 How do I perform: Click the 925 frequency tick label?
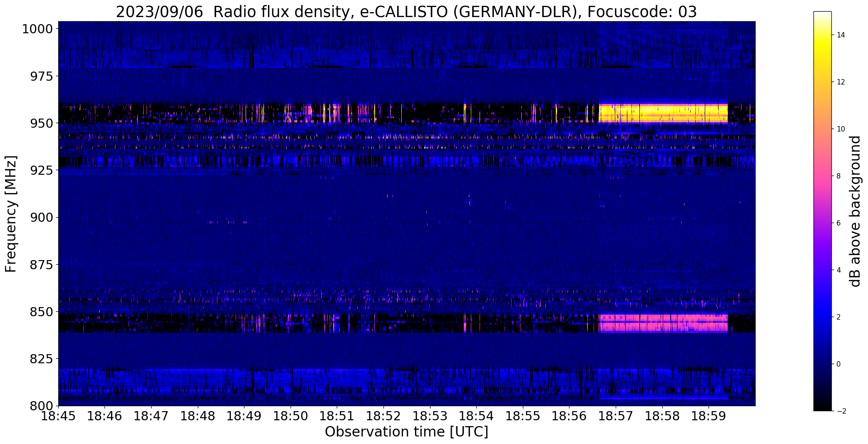[41, 170]
